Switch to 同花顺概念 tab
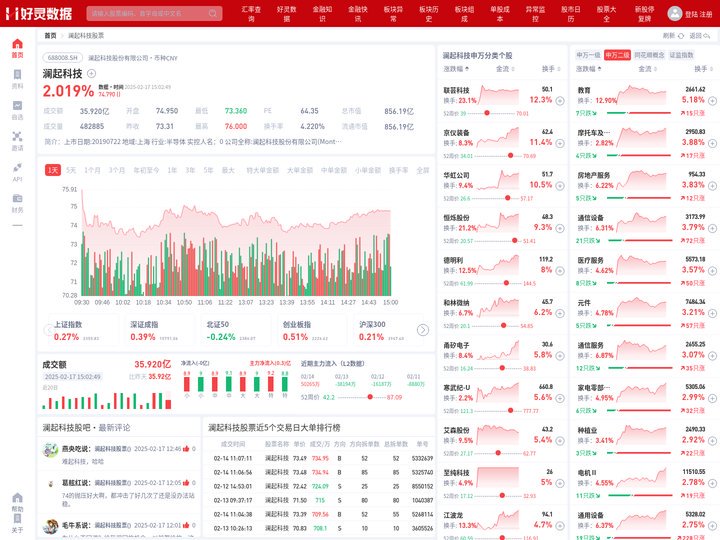Screen dimensions: 720x540 pyautogui.click(x=649, y=55)
